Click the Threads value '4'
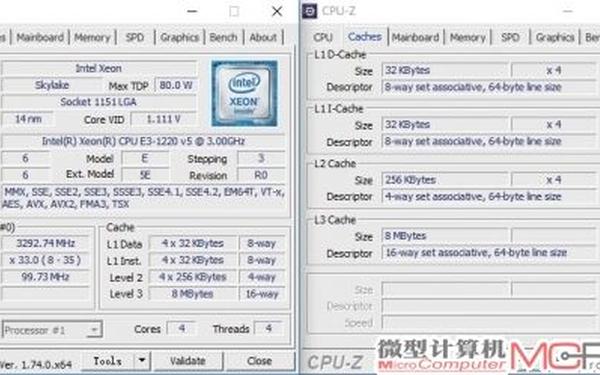600x375 pixels. (269, 328)
